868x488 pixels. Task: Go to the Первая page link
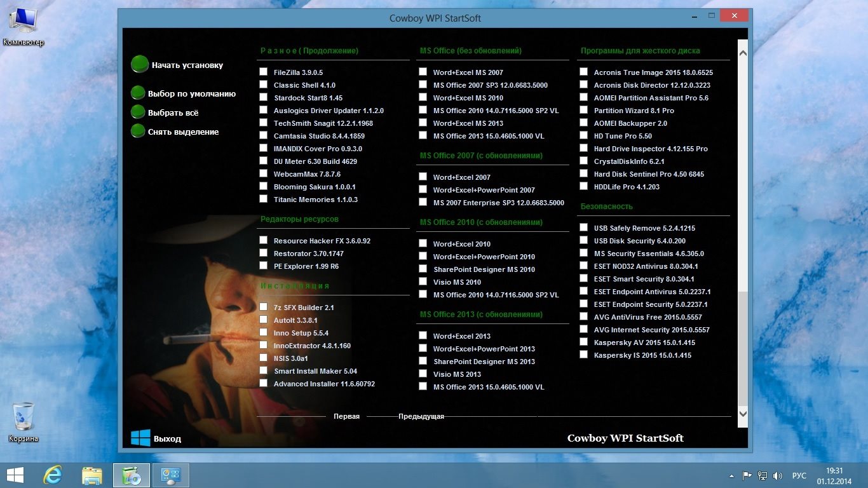tap(346, 417)
